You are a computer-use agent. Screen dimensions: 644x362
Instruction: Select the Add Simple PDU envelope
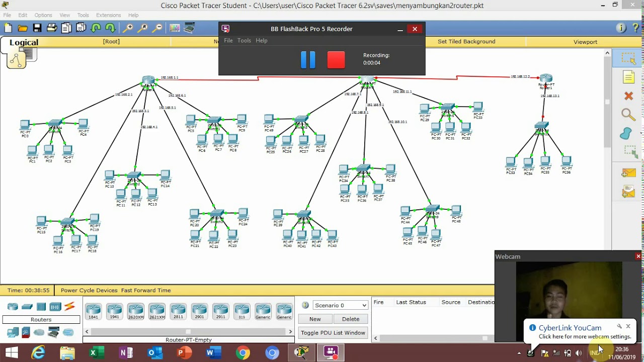(x=628, y=173)
